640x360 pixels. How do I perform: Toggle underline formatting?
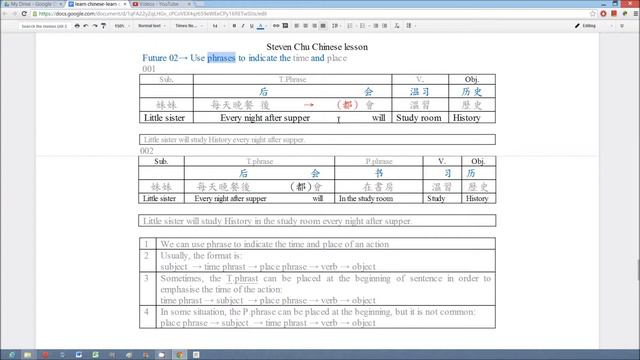[x=251, y=26]
